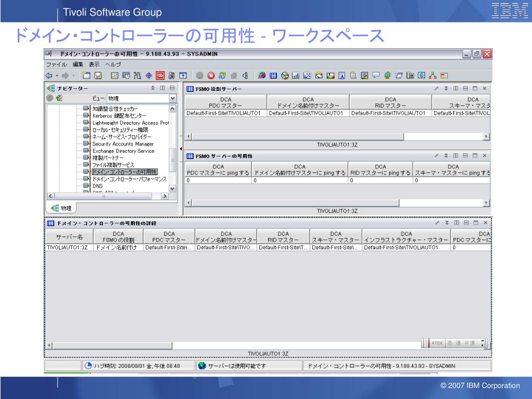532x399 pixels.
Task: Click the ATOK input method toolbar
Action: [454, 343]
